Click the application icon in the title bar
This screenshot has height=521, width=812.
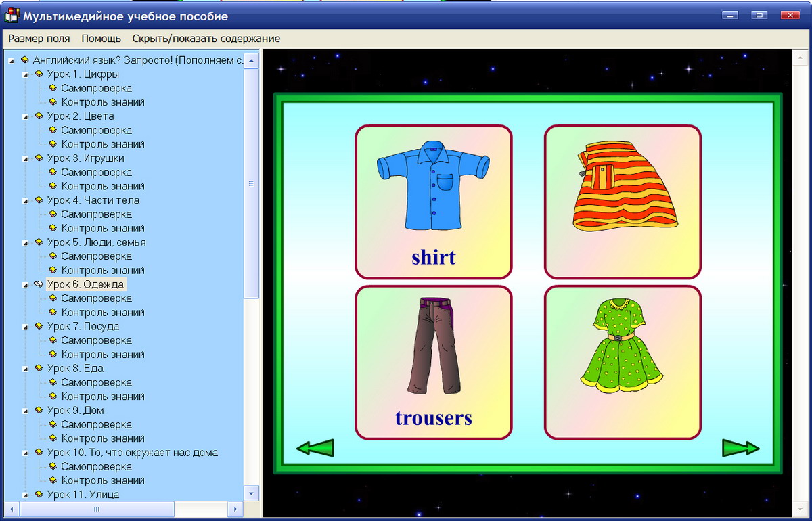point(12,16)
